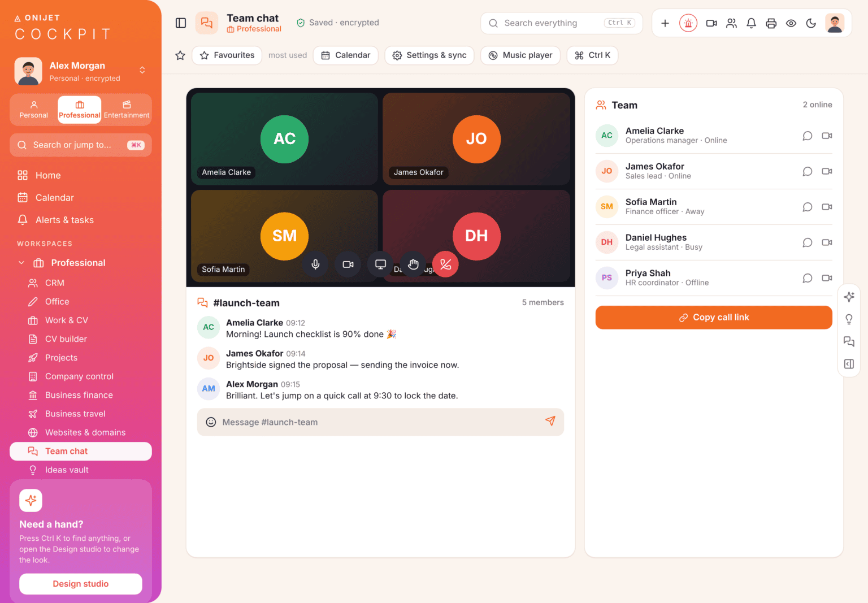Expand the Alex Morgan account switcher
868x603 pixels.
pos(142,70)
